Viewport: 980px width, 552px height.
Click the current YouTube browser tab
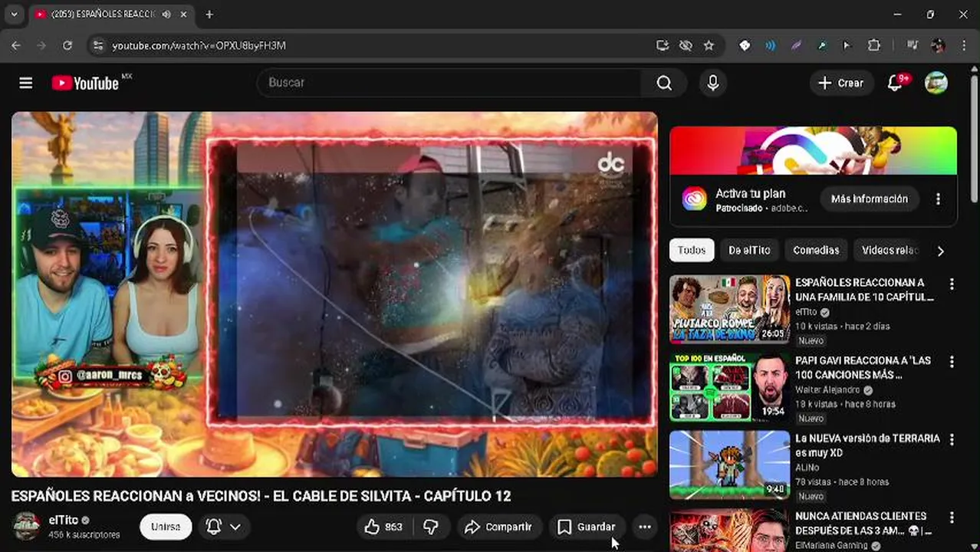coord(104,14)
